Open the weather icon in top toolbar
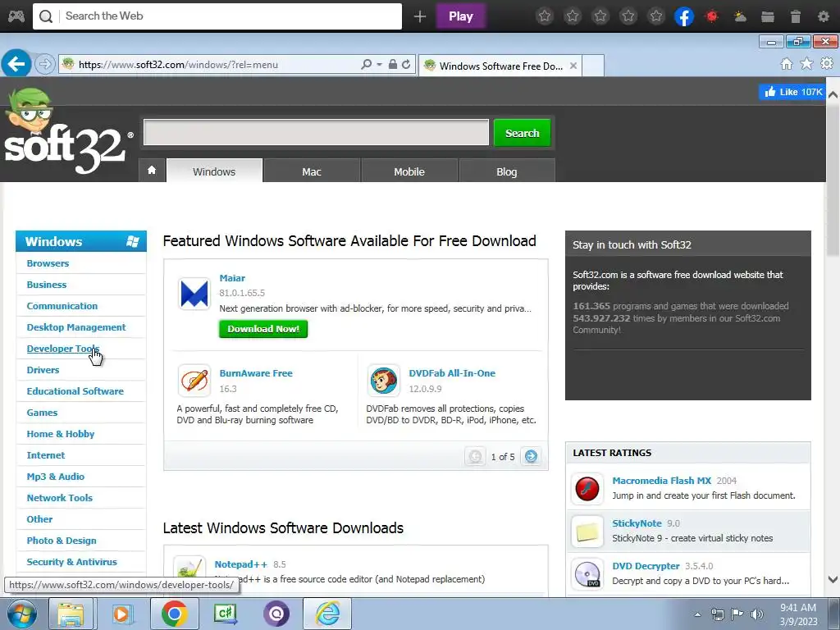Screen dimensions: 840x630 click(x=740, y=16)
